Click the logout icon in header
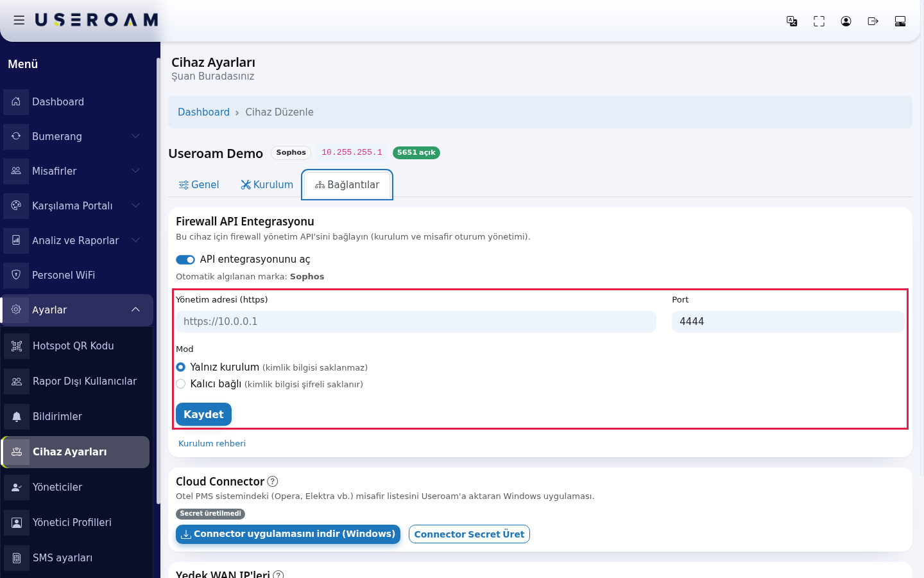The width and height of the screenshot is (924, 578). click(x=873, y=21)
